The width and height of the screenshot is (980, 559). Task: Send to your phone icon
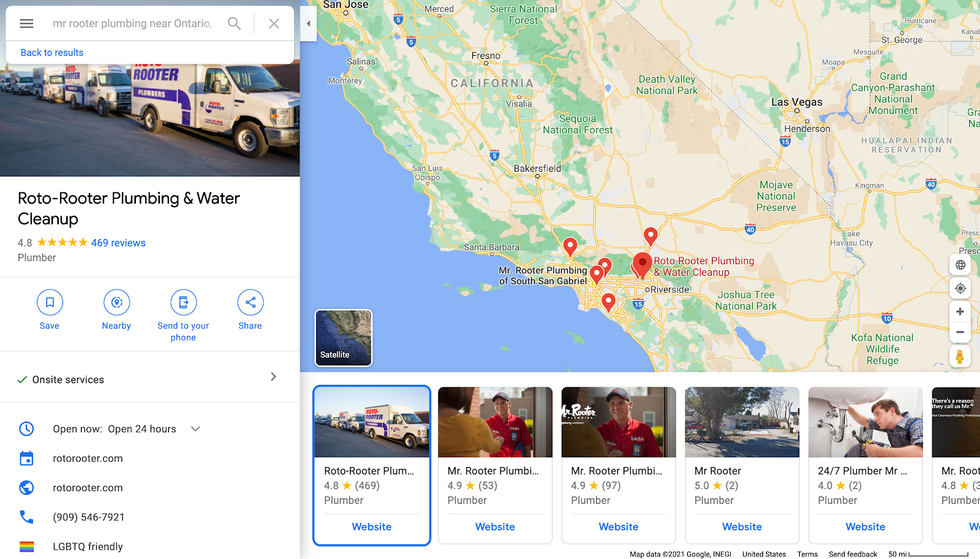pos(183,302)
